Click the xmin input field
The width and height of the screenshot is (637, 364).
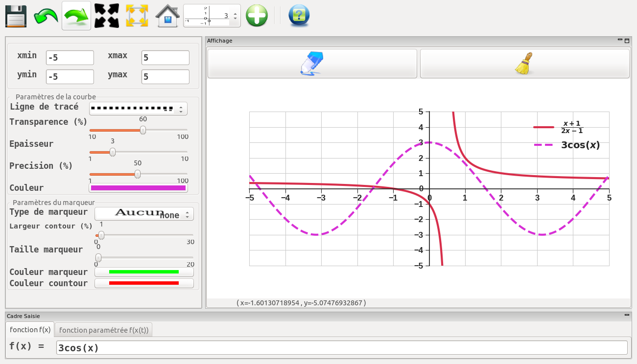[x=70, y=58]
